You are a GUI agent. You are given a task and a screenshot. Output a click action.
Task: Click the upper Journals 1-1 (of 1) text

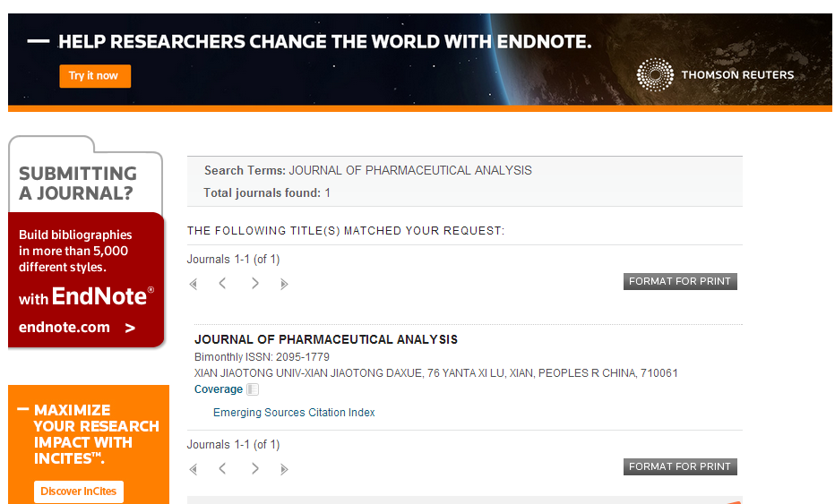pyautogui.click(x=233, y=260)
